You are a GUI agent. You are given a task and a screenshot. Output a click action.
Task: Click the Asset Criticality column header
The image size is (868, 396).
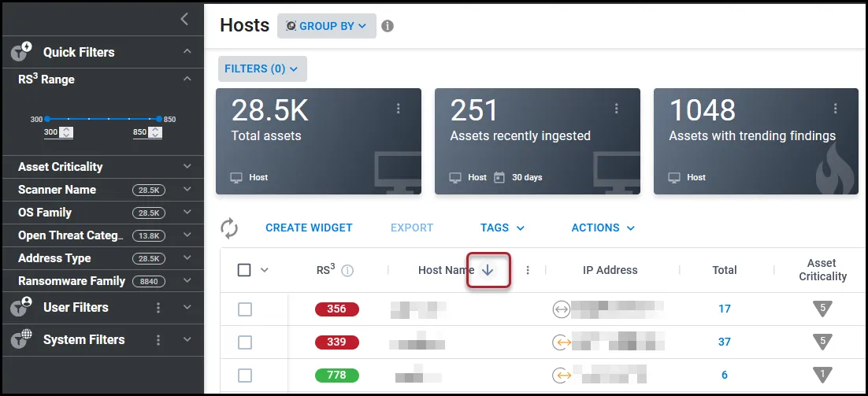coord(822,270)
